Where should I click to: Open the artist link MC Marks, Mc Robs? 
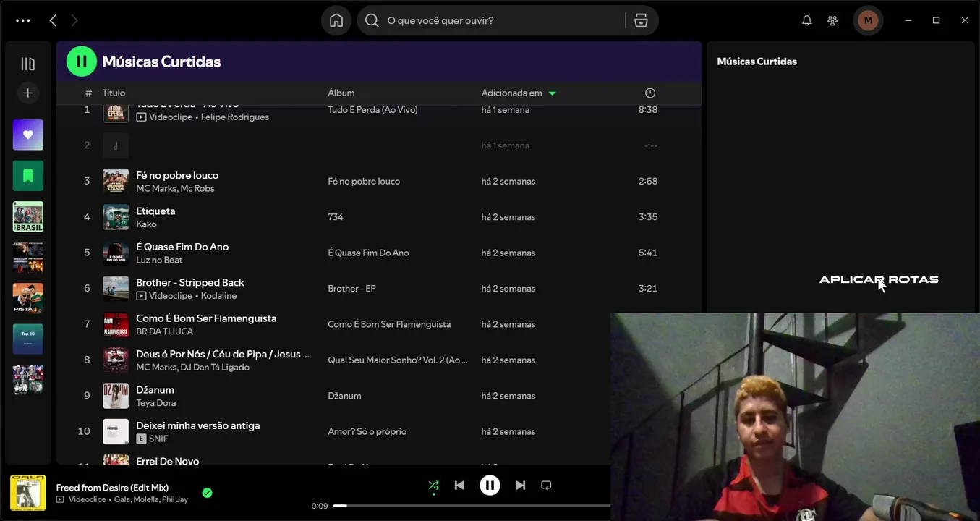pos(175,188)
